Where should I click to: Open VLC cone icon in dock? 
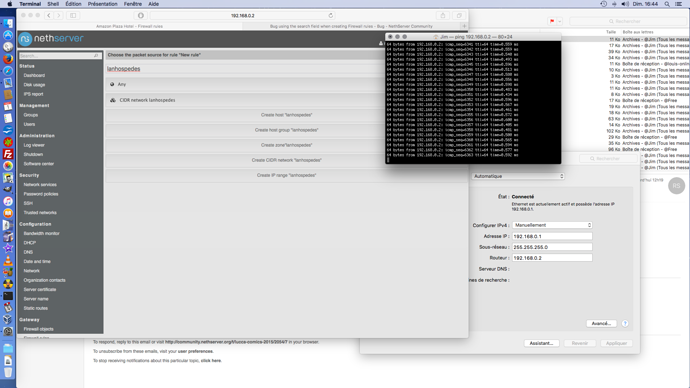coord(8,260)
